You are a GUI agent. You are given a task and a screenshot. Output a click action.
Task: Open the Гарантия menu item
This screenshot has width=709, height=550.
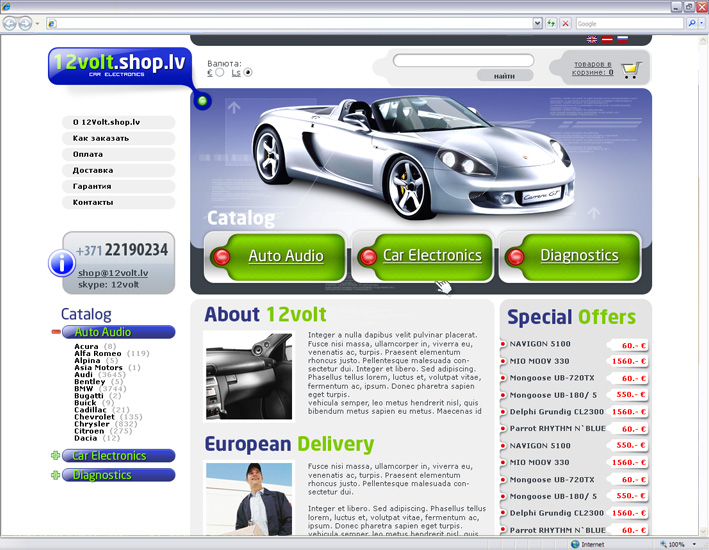[118, 186]
